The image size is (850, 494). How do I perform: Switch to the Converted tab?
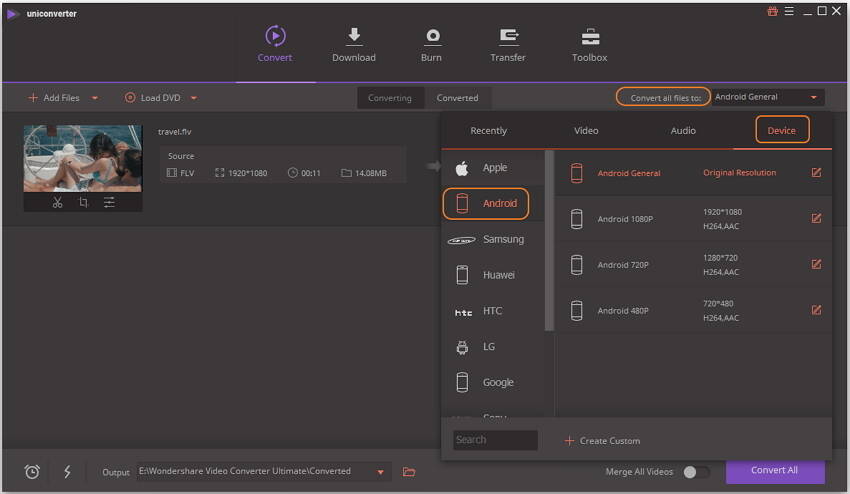[458, 98]
